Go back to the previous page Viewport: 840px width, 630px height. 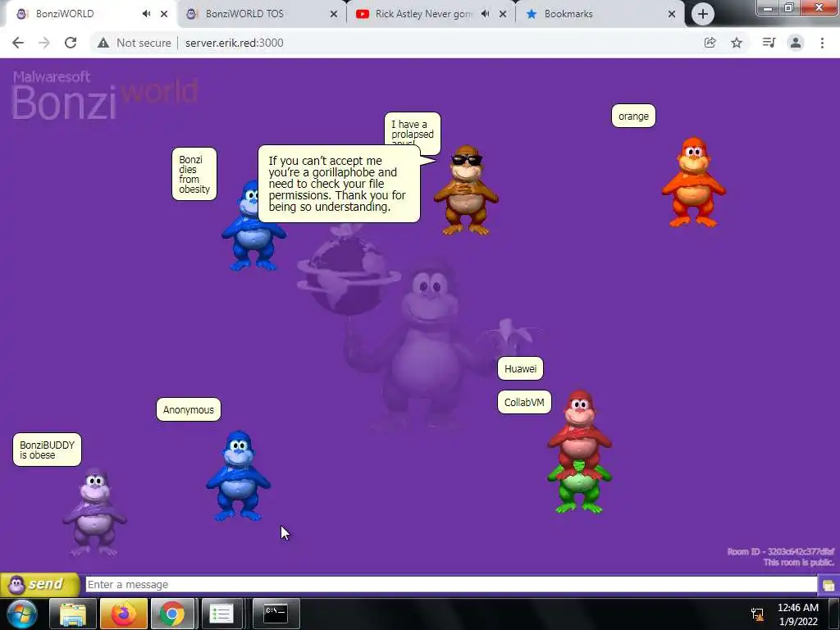pos(18,43)
